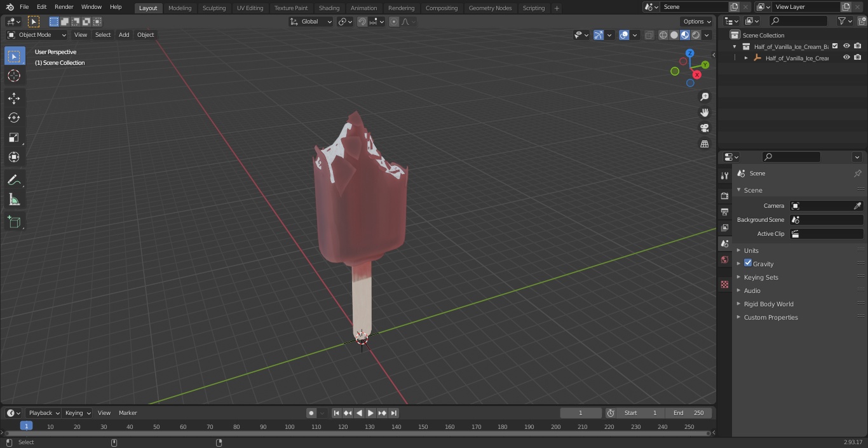Screen dimensions: 868x448
Task: Open the Texture properties tab
Action: tap(724, 285)
